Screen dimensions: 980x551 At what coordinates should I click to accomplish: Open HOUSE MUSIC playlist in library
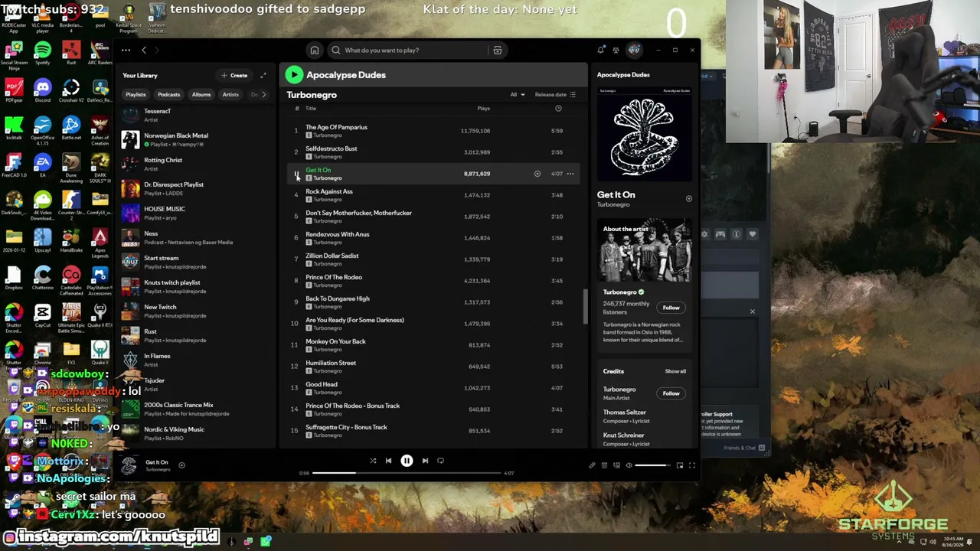pyautogui.click(x=195, y=213)
